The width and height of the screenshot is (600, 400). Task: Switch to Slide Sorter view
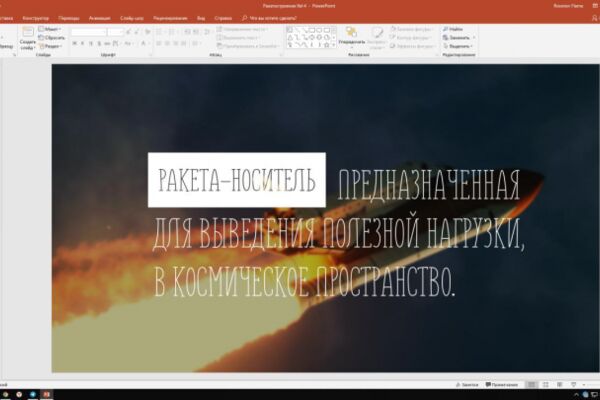pos(546,384)
